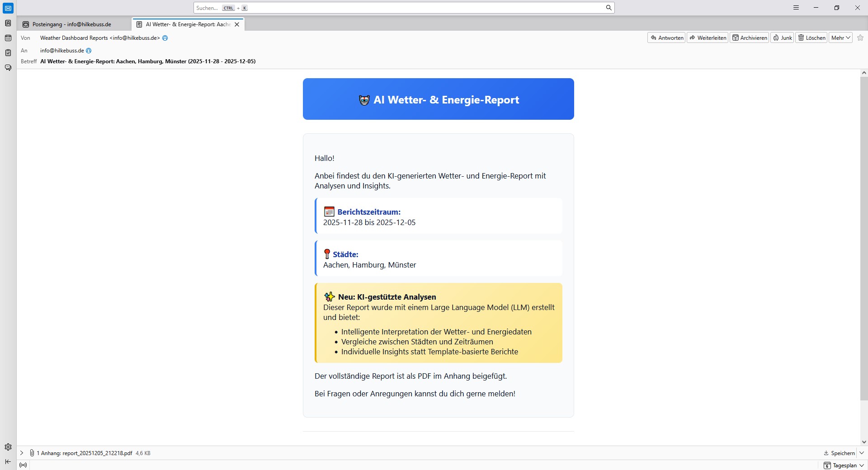
Task: Expand the Mehr actions dropdown
Action: click(840, 38)
